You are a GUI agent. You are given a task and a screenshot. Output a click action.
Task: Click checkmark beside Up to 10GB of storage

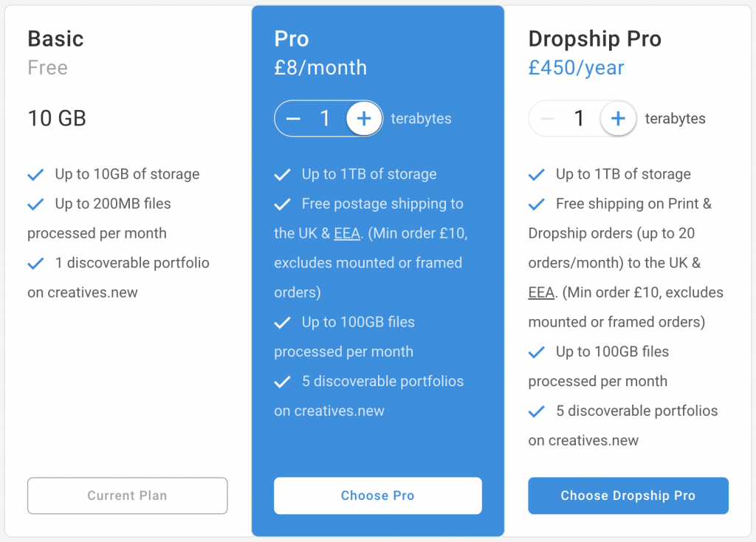pos(35,174)
